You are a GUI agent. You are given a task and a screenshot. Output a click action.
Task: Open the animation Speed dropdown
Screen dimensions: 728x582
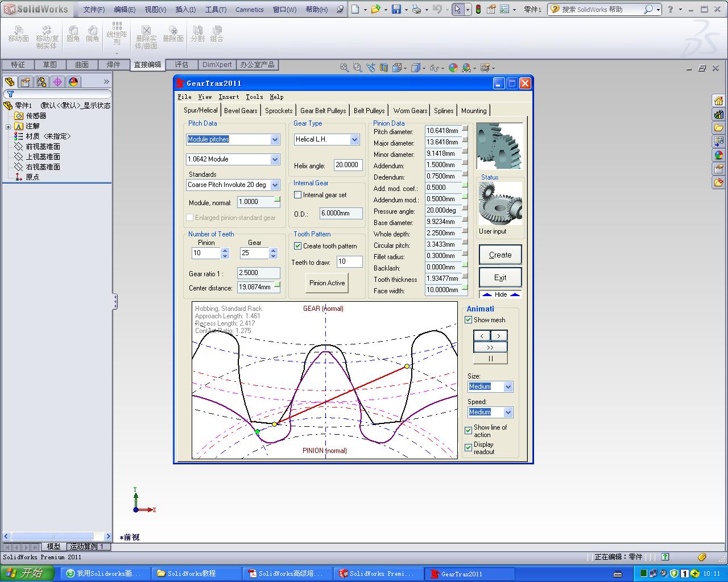pos(508,412)
